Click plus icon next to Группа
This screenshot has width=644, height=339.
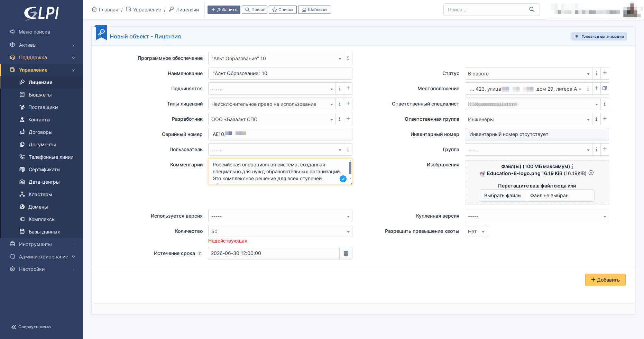(605, 149)
